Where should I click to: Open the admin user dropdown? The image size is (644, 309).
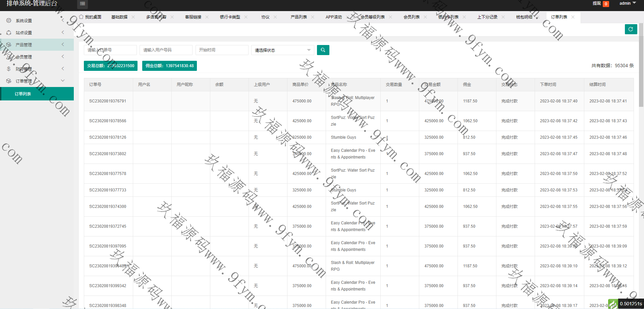(x=627, y=3)
